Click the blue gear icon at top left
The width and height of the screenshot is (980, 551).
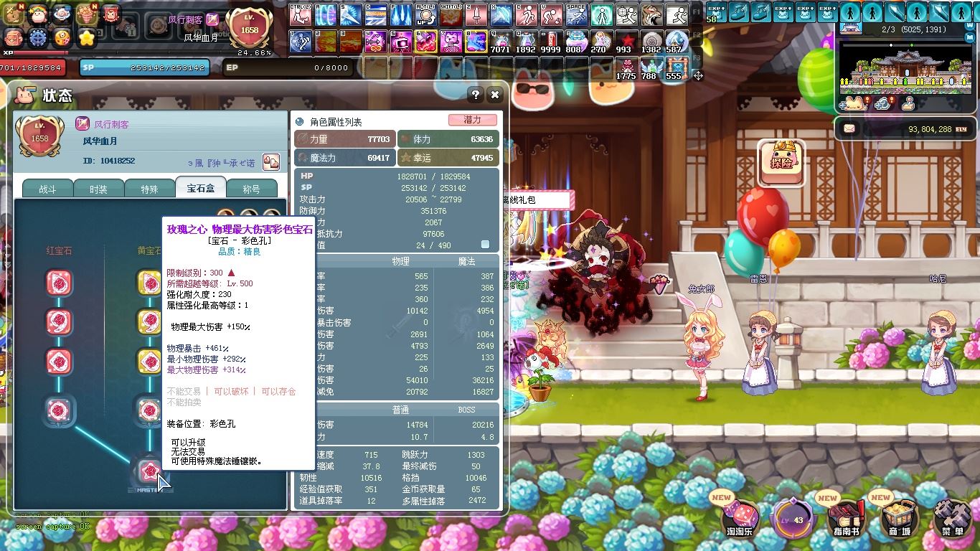click(37, 38)
